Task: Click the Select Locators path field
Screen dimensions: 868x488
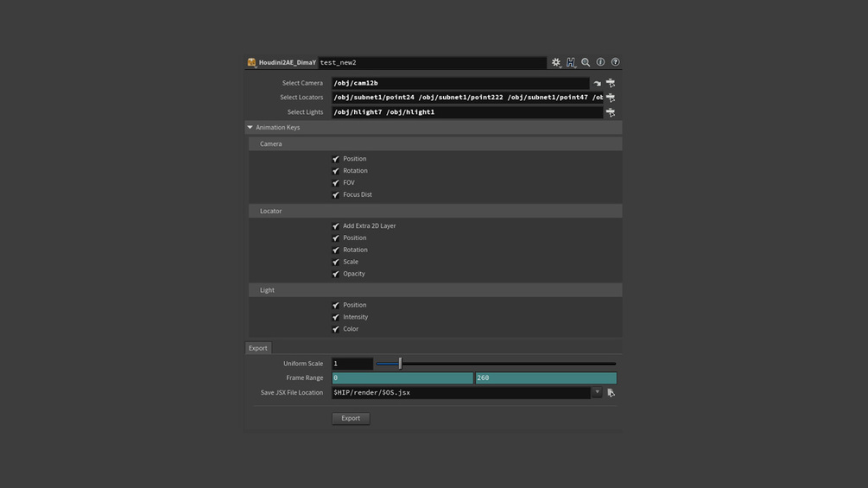Action: pyautogui.click(x=467, y=98)
